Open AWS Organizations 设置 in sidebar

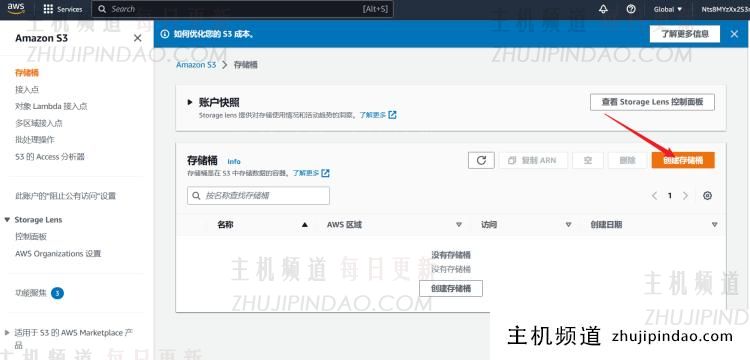(58, 254)
